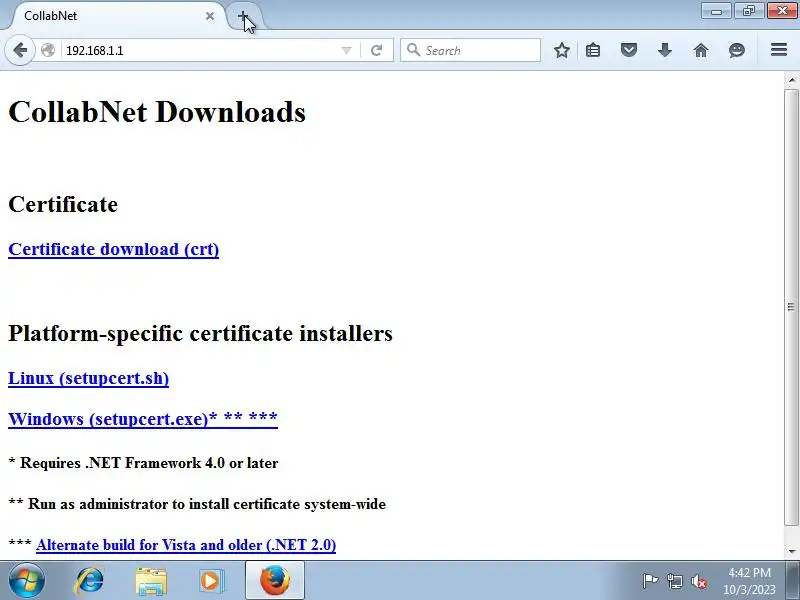The image size is (800, 600).
Task: Download Windows (setupcert.exe) installer
Action: (x=143, y=419)
